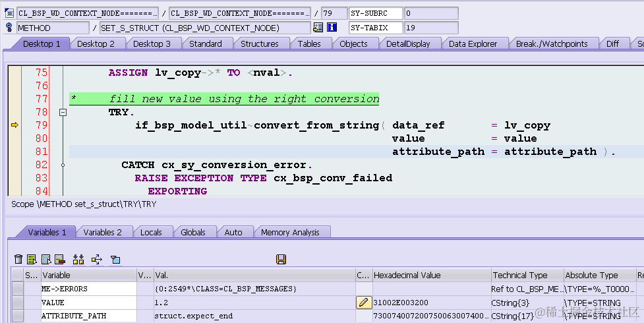Open the Tables tab
The width and height of the screenshot is (644, 323).
[x=309, y=44]
